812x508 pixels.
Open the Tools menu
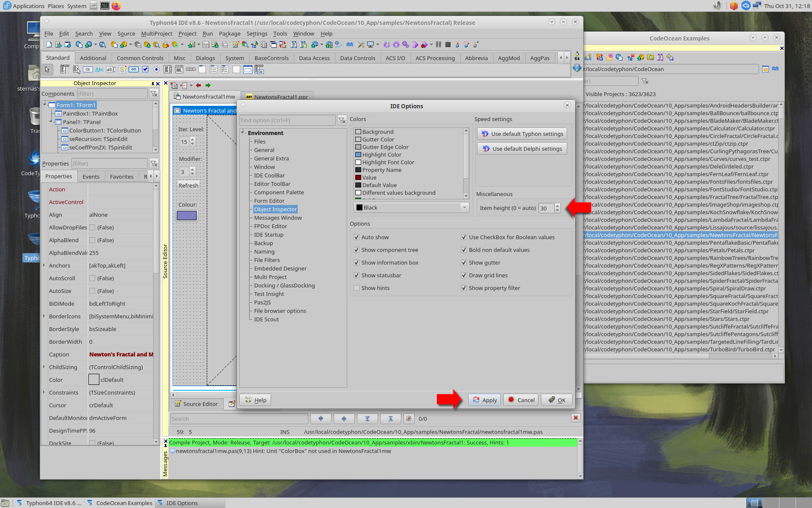(280, 33)
